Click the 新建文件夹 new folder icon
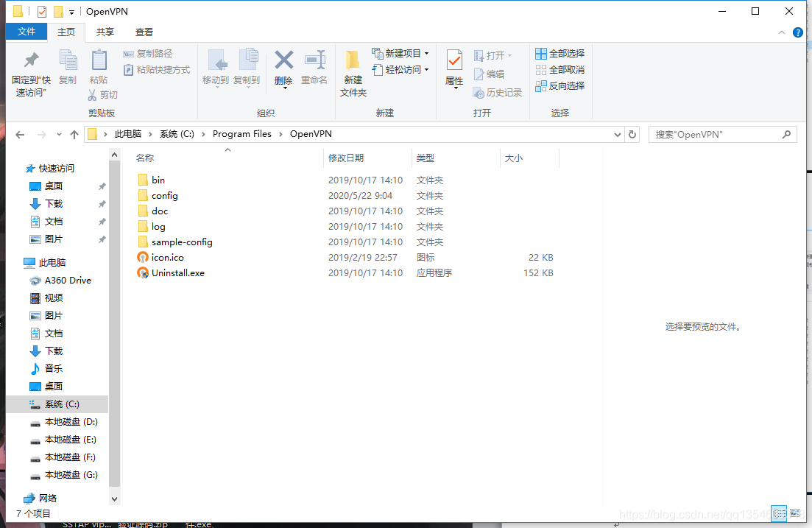The width and height of the screenshot is (812, 528). click(353, 60)
